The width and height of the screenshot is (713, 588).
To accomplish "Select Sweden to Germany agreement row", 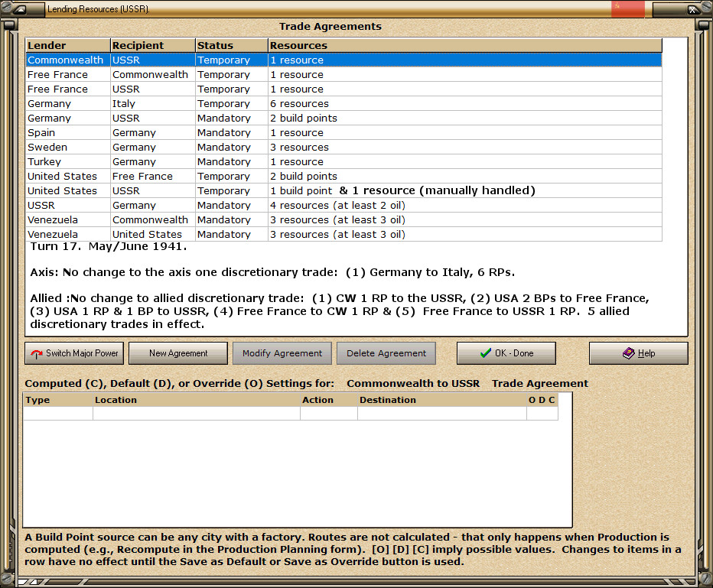I will pos(343,148).
